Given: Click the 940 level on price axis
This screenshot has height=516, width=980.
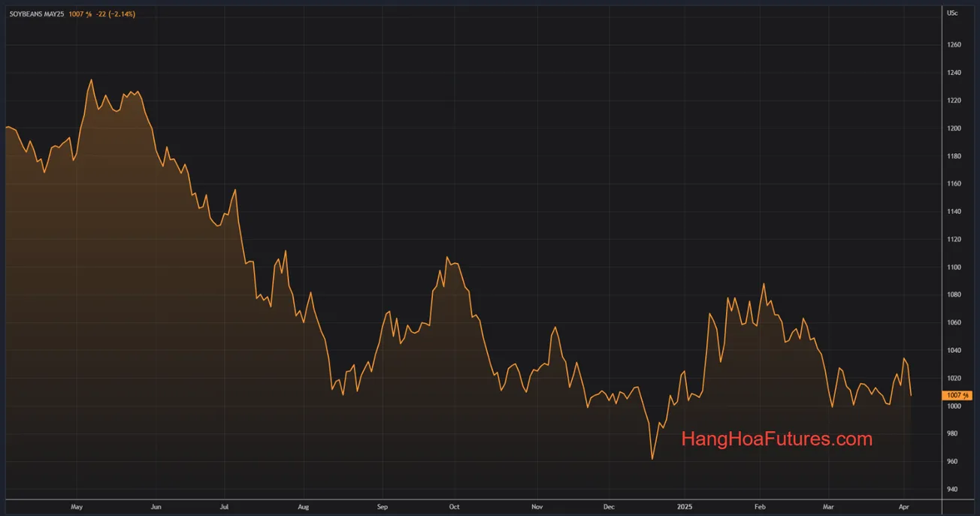Looking at the screenshot, I should pos(952,490).
